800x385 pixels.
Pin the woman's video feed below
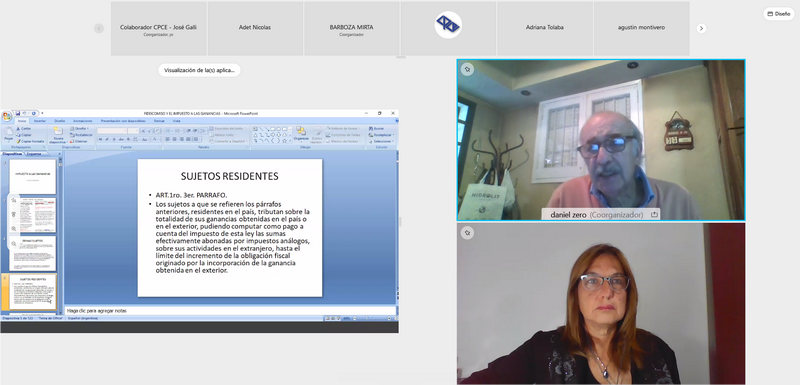(x=467, y=233)
